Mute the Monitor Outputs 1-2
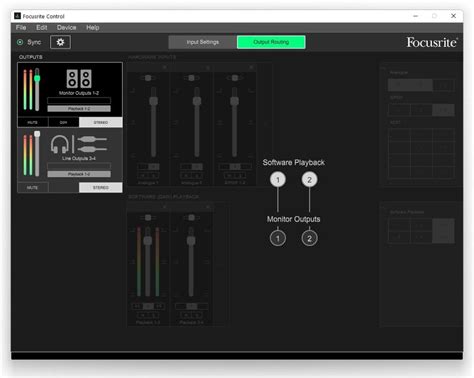Image resolution: width=474 pixels, height=378 pixels. coord(33,122)
